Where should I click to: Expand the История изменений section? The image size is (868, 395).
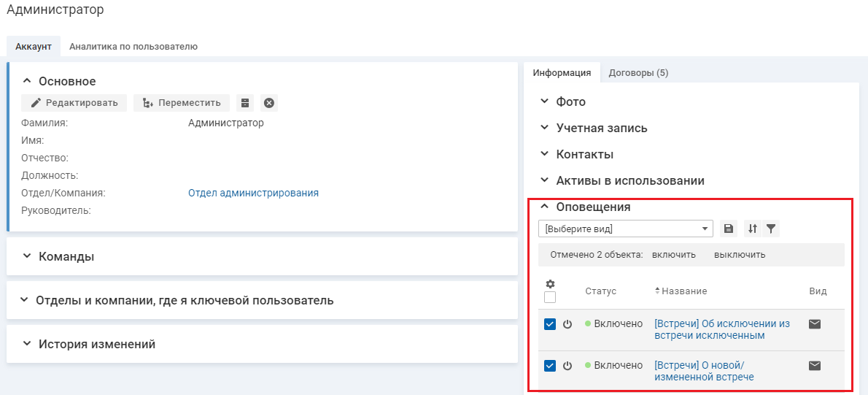[96, 344]
